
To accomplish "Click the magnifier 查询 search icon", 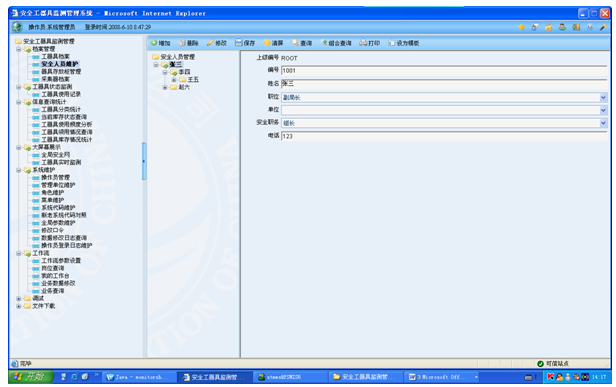I will coord(295,42).
